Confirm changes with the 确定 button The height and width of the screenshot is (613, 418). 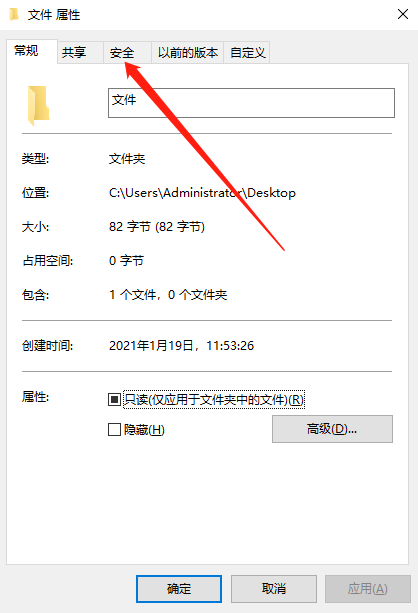(x=179, y=588)
